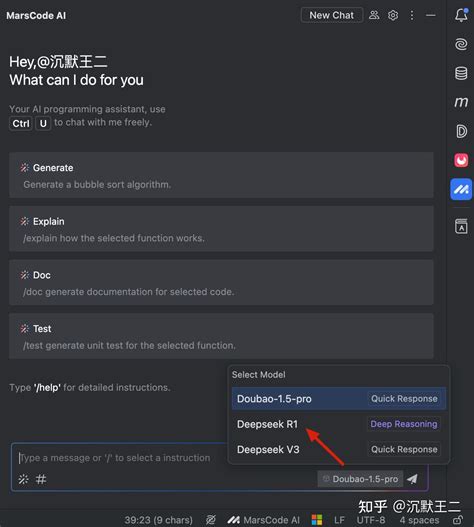Select the Test unit test suggestion card

point(221,336)
